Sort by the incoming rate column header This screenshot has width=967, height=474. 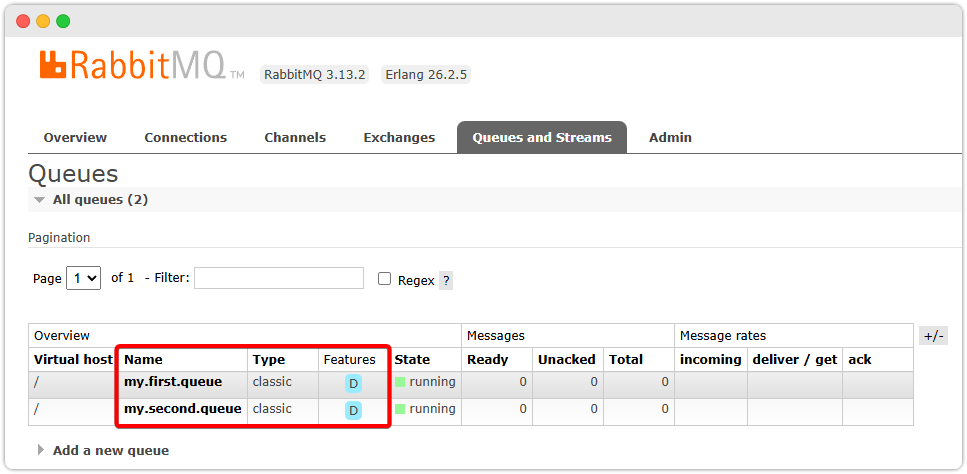(710, 360)
